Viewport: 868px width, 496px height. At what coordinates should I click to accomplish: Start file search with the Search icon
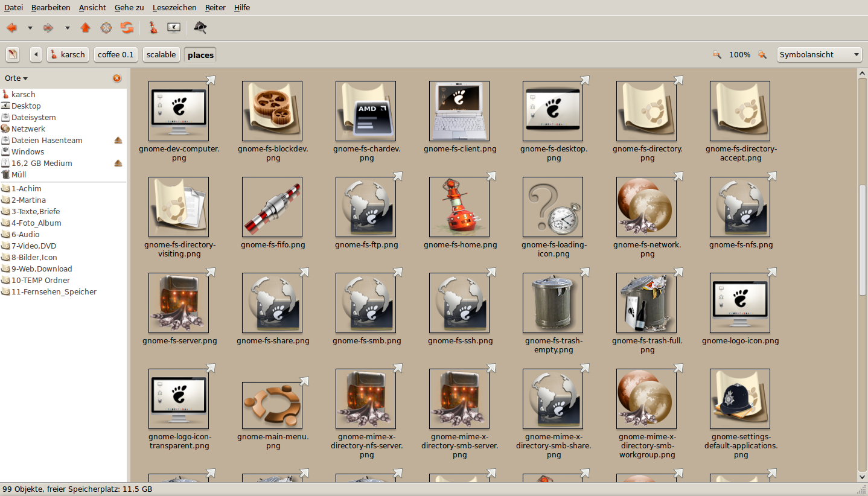pyautogui.click(x=200, y=28)
